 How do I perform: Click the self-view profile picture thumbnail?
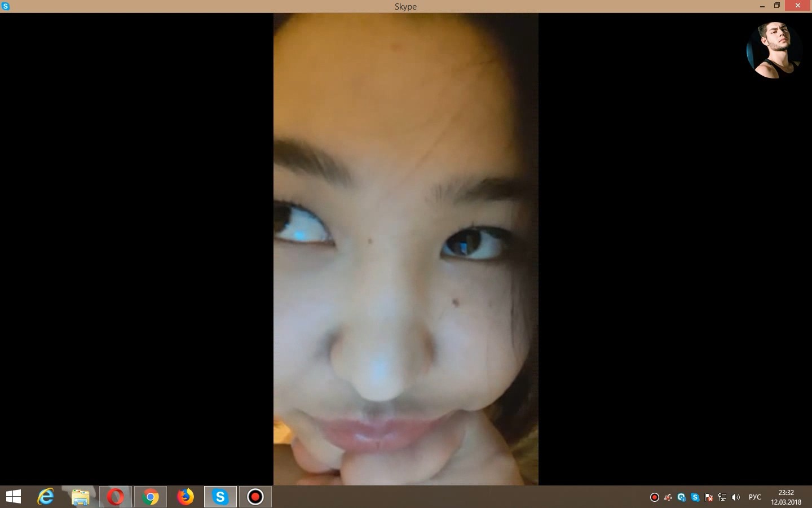pos(774,50)
